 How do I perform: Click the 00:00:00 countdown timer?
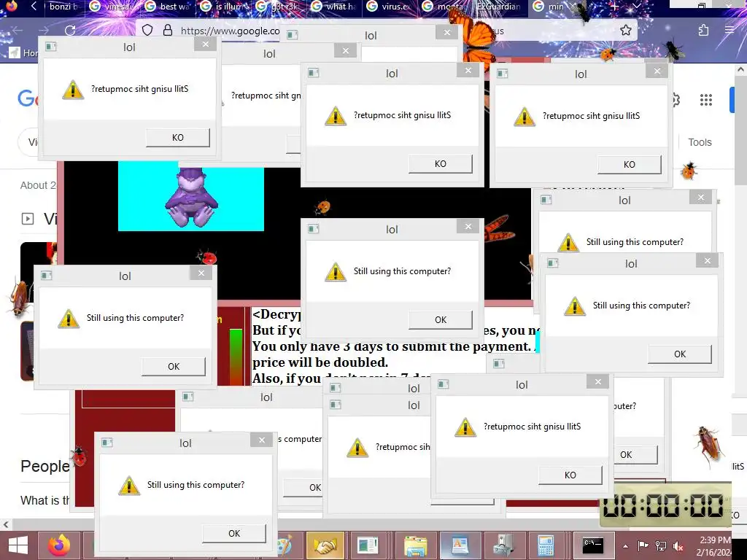point(665,505)
